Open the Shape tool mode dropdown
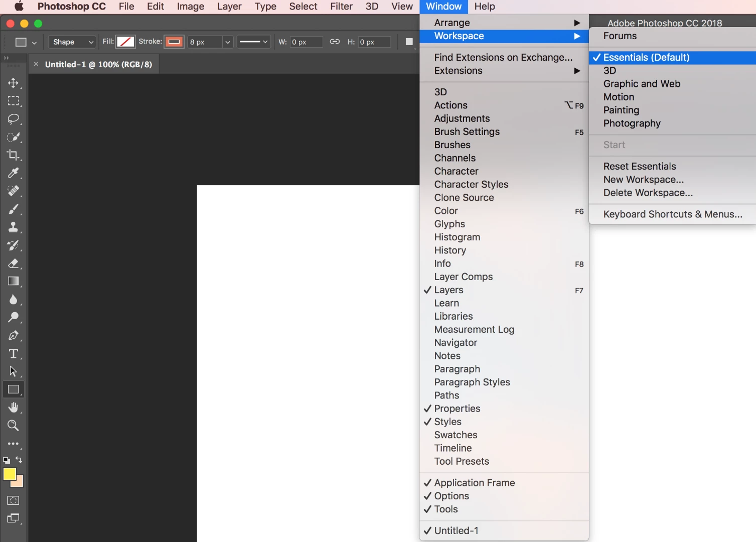This screenshot has height=542, width=756. click(72, 42)
